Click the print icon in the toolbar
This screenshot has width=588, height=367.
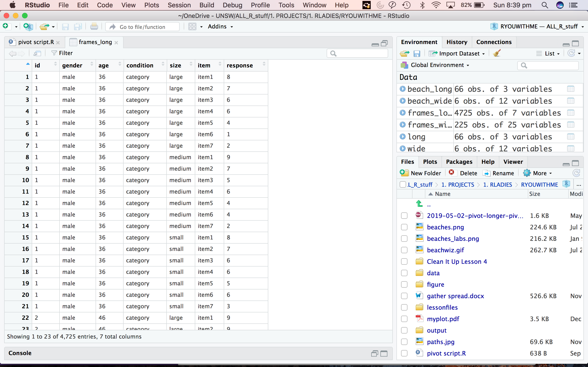coord(94,26)
